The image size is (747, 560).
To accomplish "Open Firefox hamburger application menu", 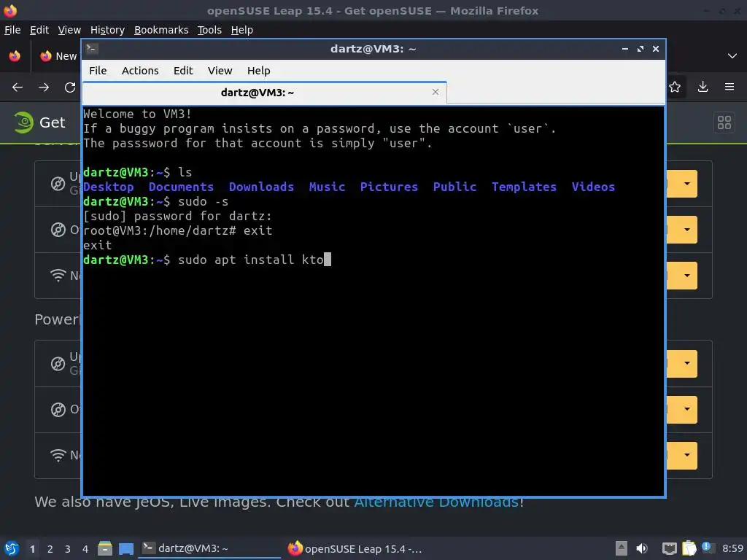I will click(729, 87).
